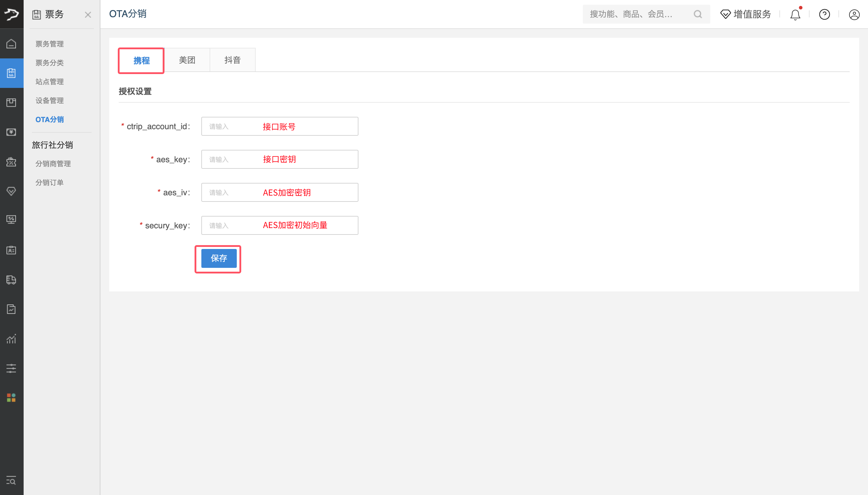Select the 设备管理 menu entry

click(x=50, y=101)
